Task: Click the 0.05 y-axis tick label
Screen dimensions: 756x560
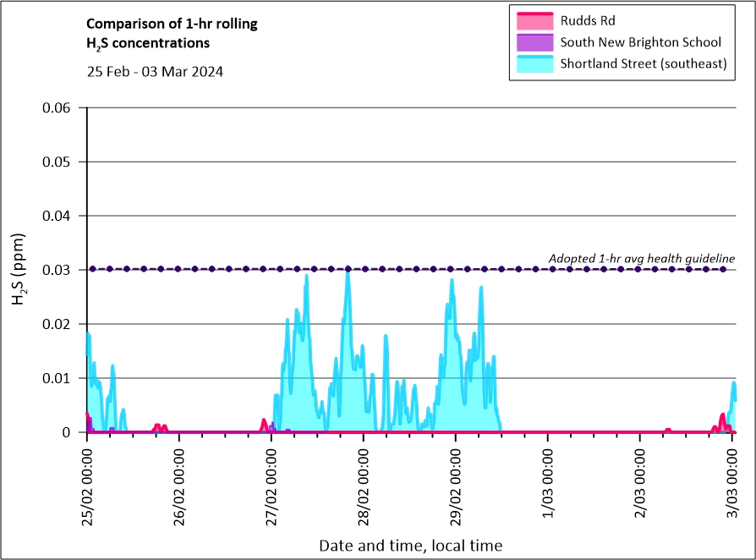Action: (x=58, y=162)
